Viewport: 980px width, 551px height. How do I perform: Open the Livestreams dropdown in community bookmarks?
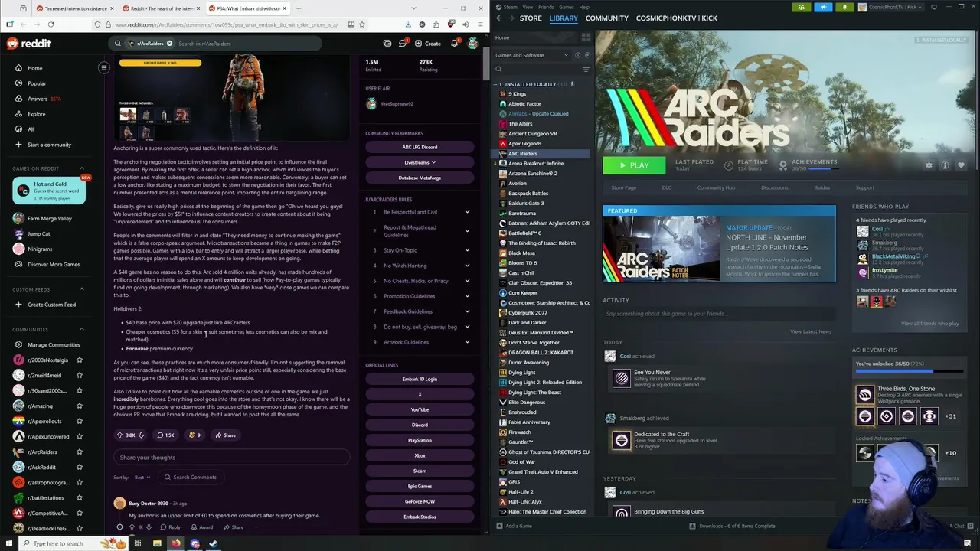click(420, 162)
